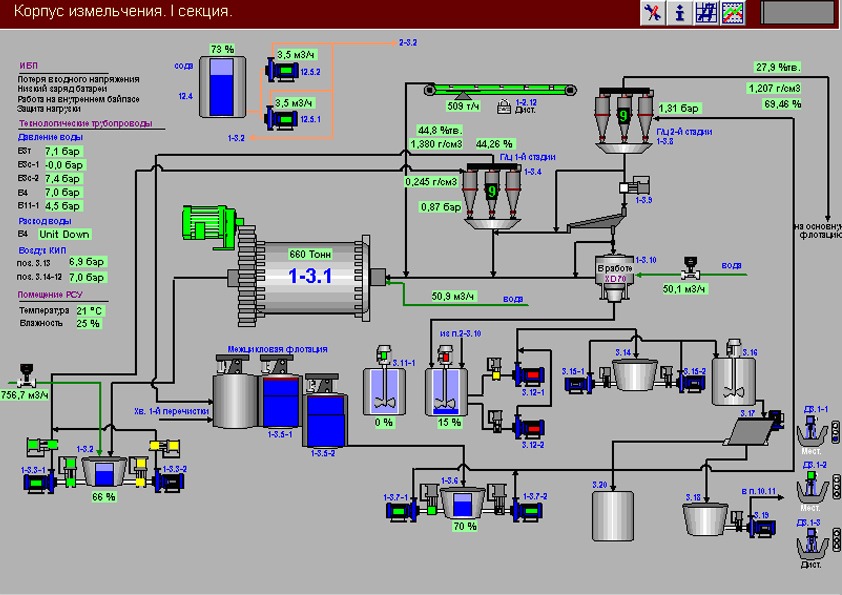This screenshot has height=595, width=842.
Task: Click the yellow valve left of pump 3.12-1
Action: coord(493,375)
